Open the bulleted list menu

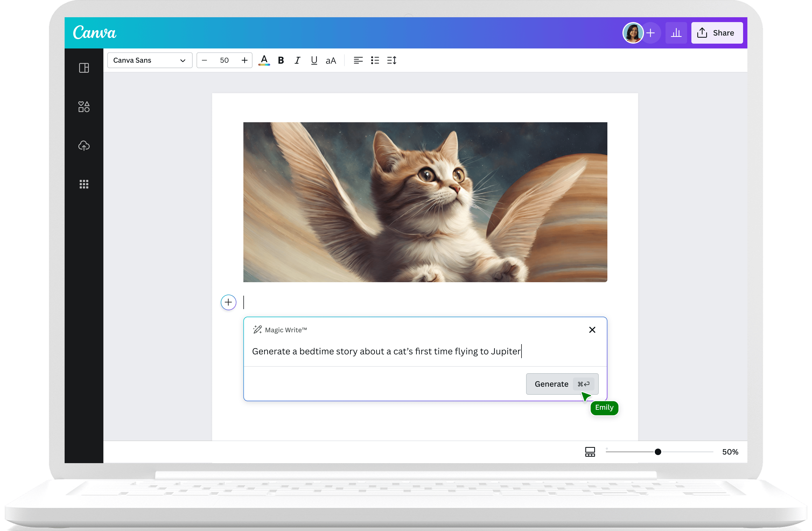coord(374,60)
